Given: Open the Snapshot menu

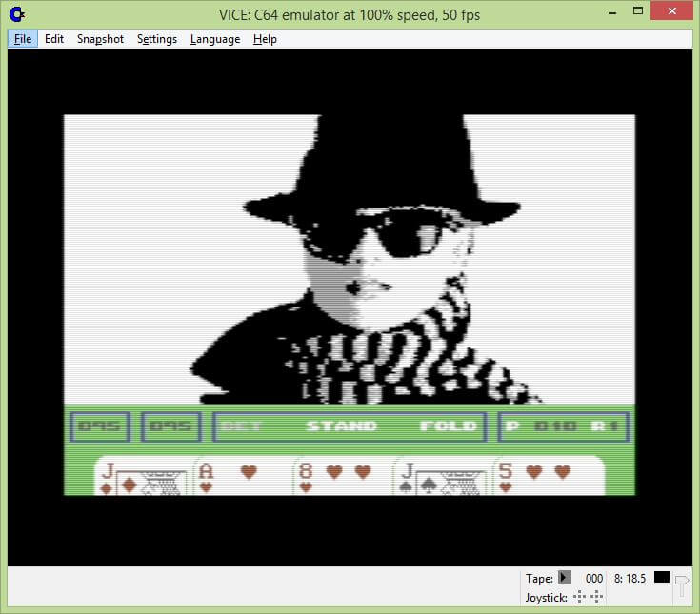Looking at the screenshot, I should coord(100,39).
